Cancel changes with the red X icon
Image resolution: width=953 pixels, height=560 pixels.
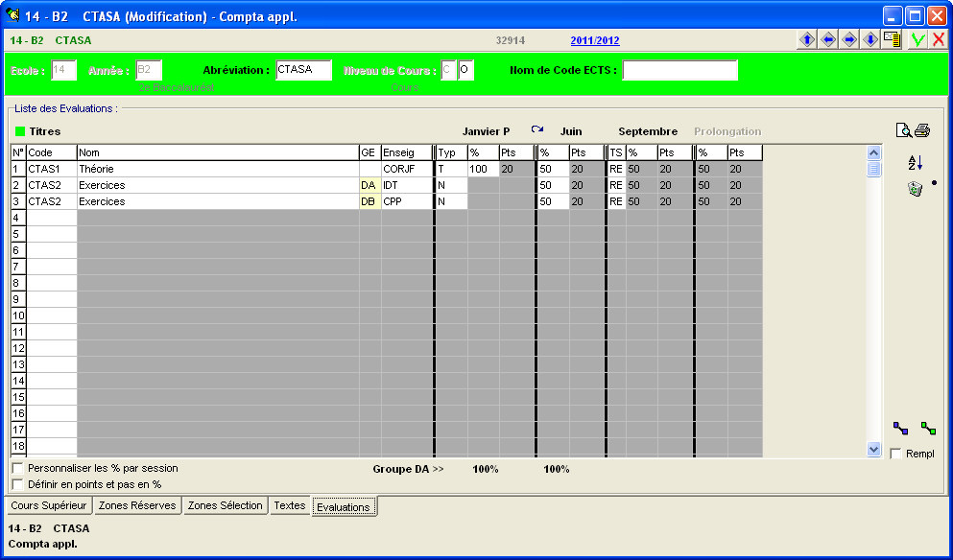coord(939,40)
